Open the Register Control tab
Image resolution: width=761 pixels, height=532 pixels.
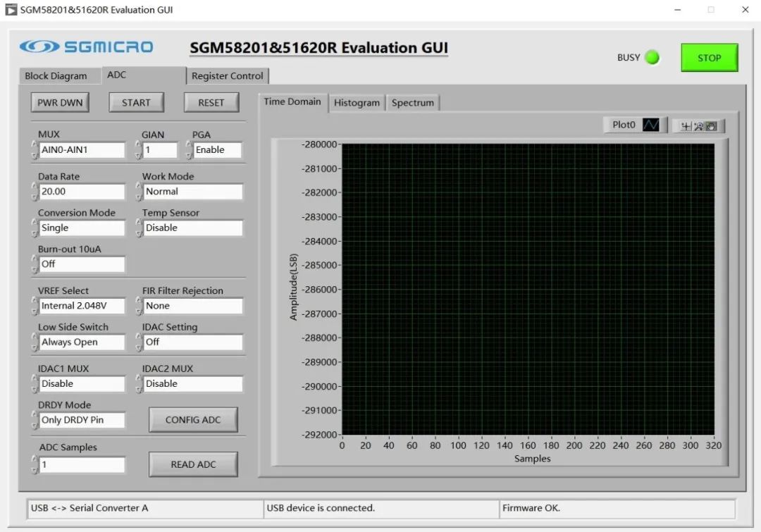[227, 75]
